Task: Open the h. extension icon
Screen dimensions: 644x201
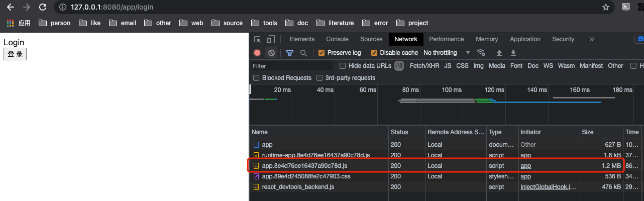Action: click(626, 7)
